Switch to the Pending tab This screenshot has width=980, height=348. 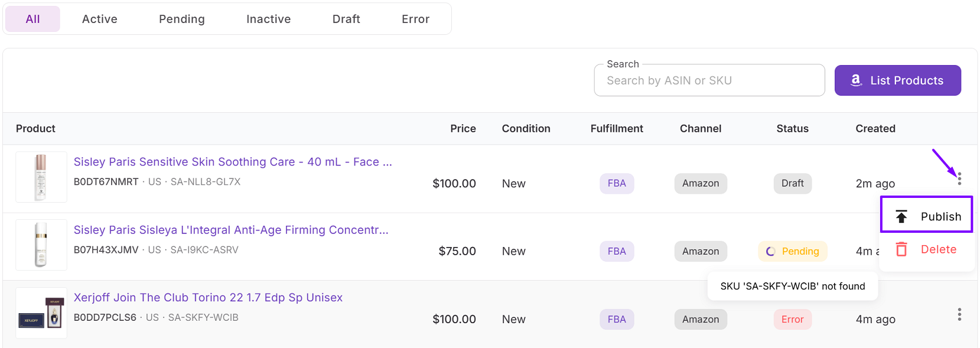[181, 19]
